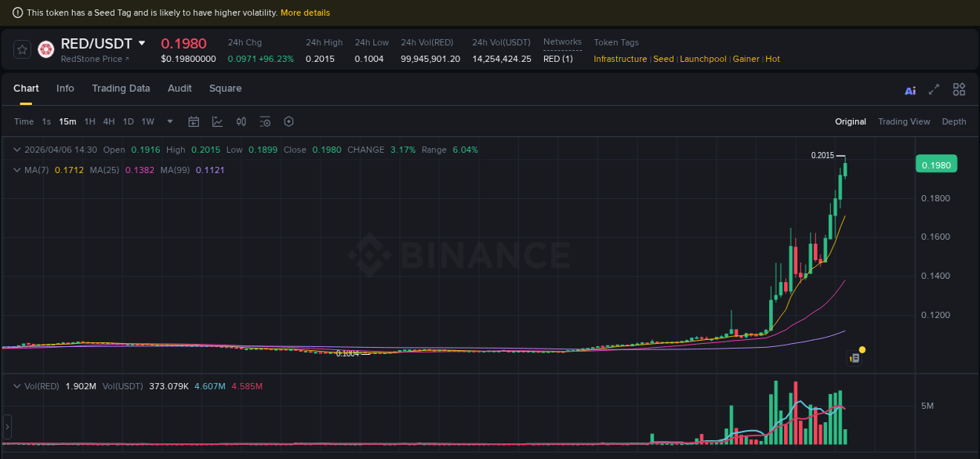Viewport: 980px width, 459px height.
Task: Click the yellow dot chart event marker
Action: pos(862,349)
